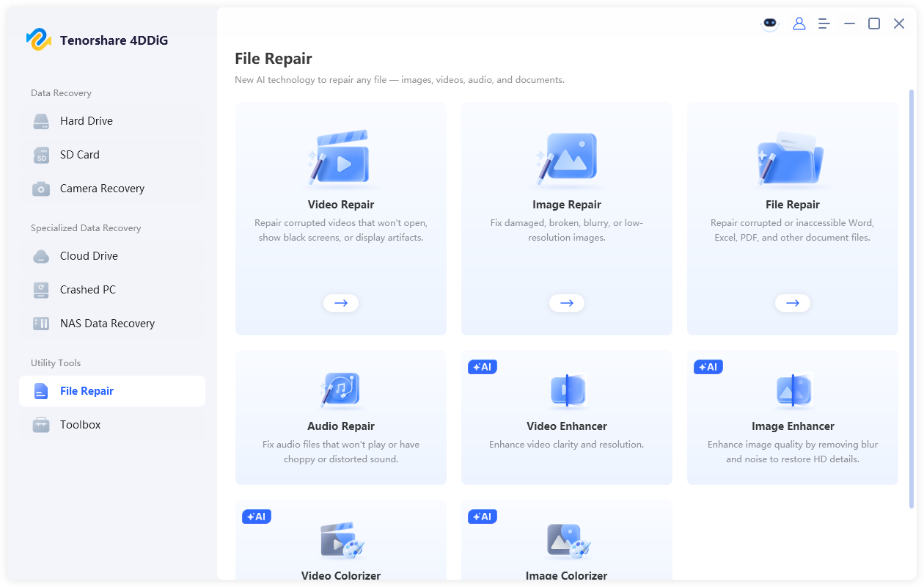Launch File Repair card's arrow button
924x587 pixels.
pyautogui.click(x=793, y=303)
